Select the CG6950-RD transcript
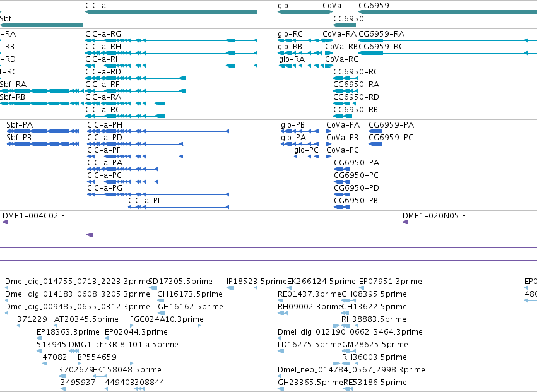Viewport: 537px width, 392px height. coord(345,104)
